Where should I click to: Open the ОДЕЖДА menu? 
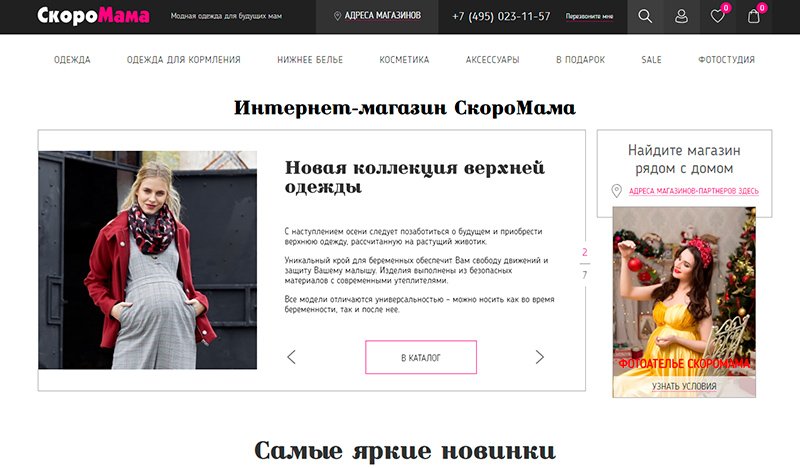72,60
